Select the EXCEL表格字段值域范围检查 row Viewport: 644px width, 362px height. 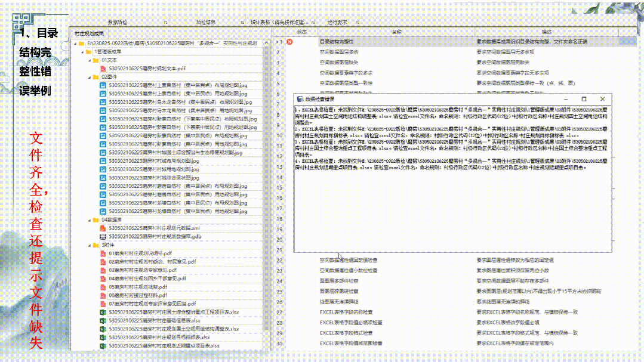(x=456, y=343)
